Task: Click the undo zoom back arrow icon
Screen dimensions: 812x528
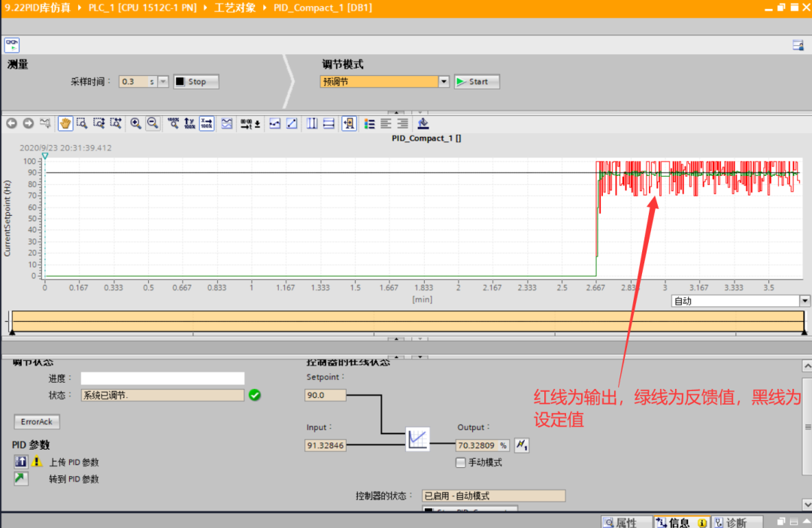Action: click(x=11, y=123)
